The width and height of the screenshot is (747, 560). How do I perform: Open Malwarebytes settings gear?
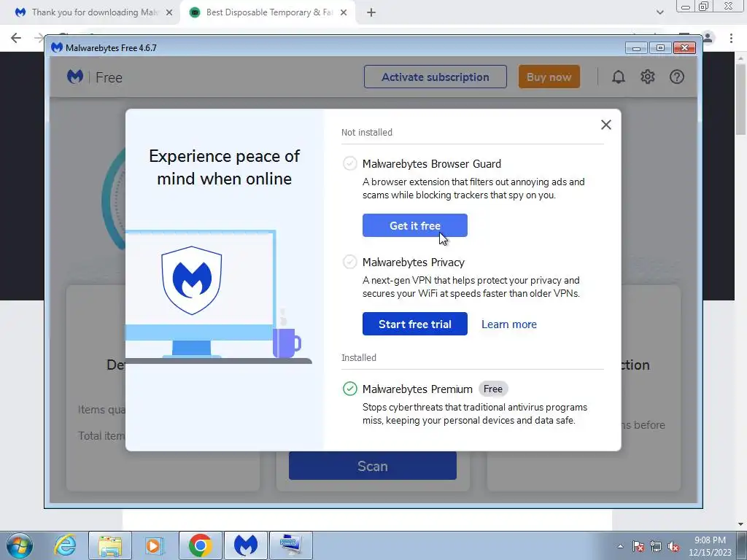(648, 77)
